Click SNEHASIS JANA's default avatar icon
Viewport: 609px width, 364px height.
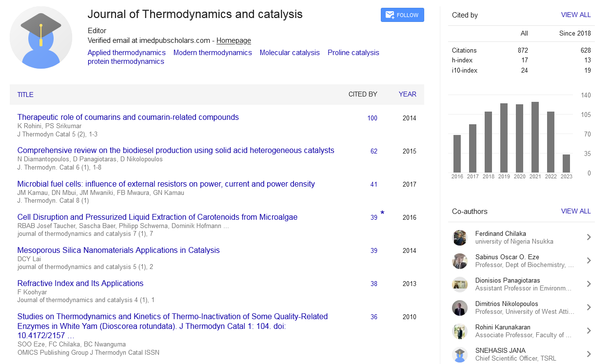coord(460,354)
